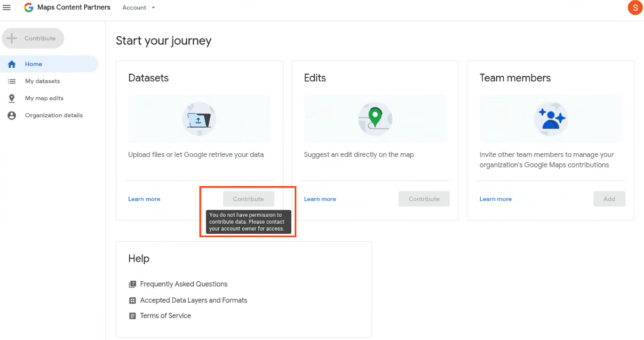This screenshot has width=644, height=340.
Task: Click Contribute in the Datasets card
Action: tap(249, 199)
